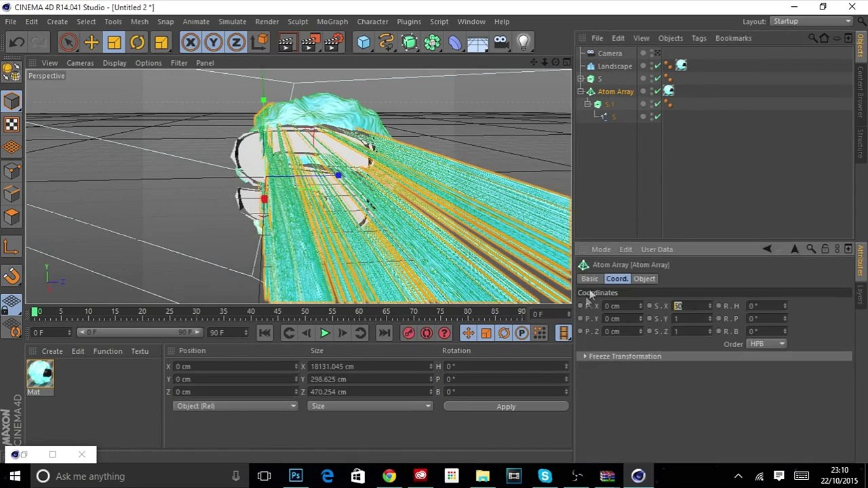
Task: Open the NURBS generator icon
Action: coord(409,43)
